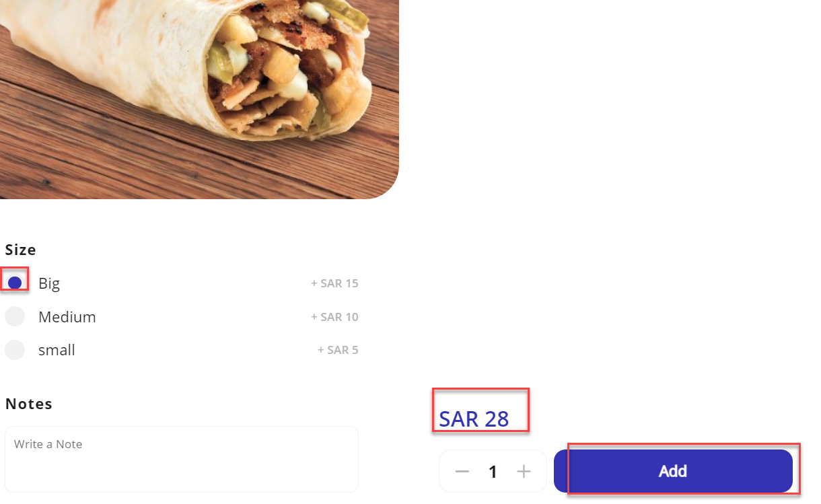
Task: Click the + SAR 5 price add-on
Action: [338, 350]
